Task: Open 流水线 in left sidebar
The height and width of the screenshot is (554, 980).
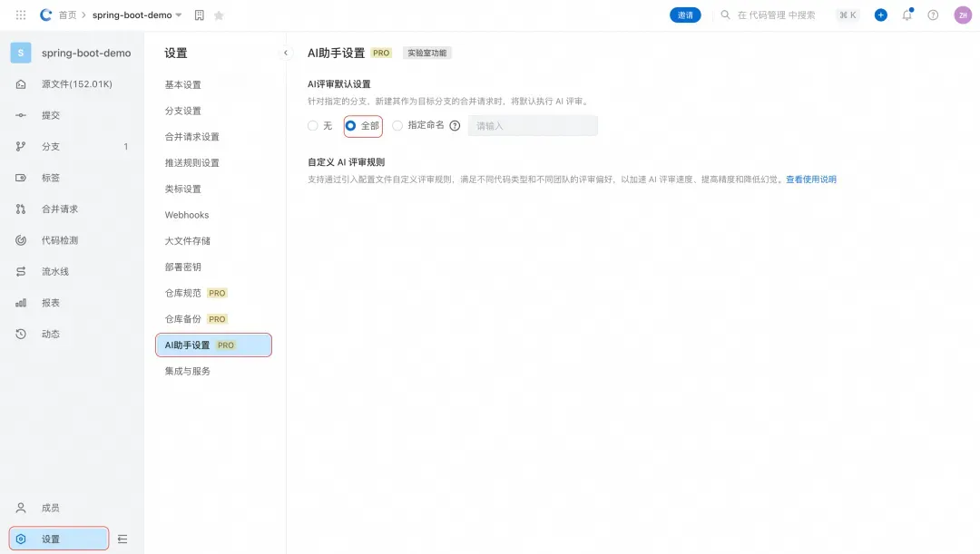Action: click(x=55, y=272)
